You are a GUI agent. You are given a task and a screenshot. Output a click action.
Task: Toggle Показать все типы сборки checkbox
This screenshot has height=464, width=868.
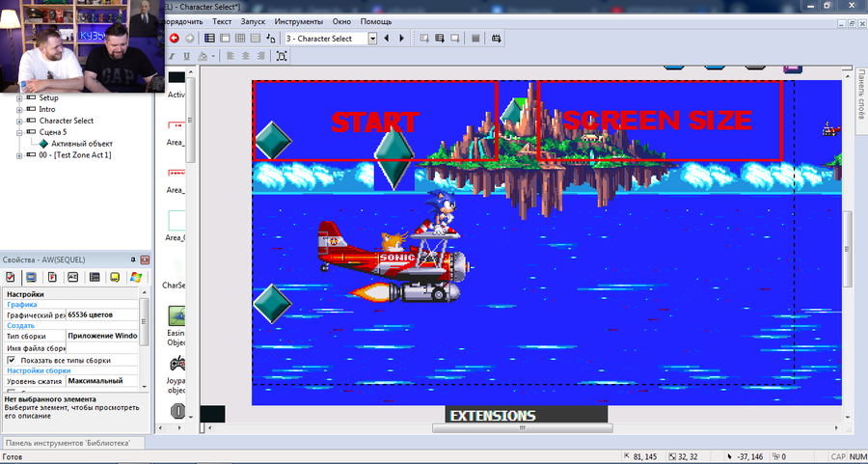pyautogui.click(x=11, y=360)
